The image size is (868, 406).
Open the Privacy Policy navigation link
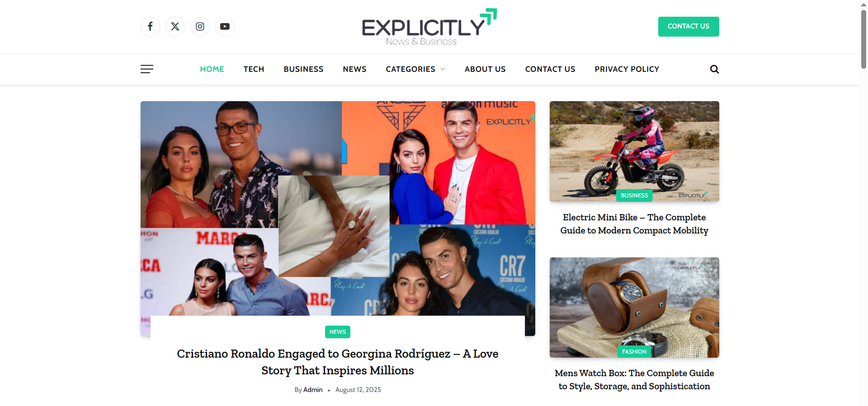click(x=627, y=69)
